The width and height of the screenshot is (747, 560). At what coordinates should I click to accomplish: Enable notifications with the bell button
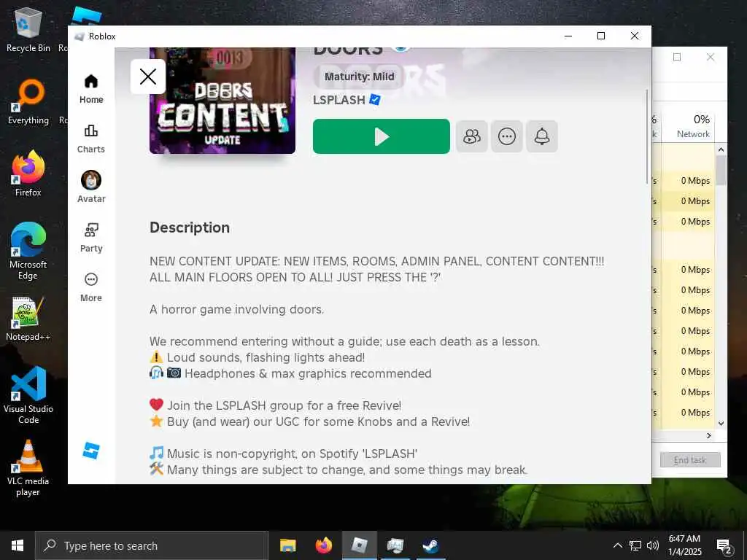[x=542, y=136]
